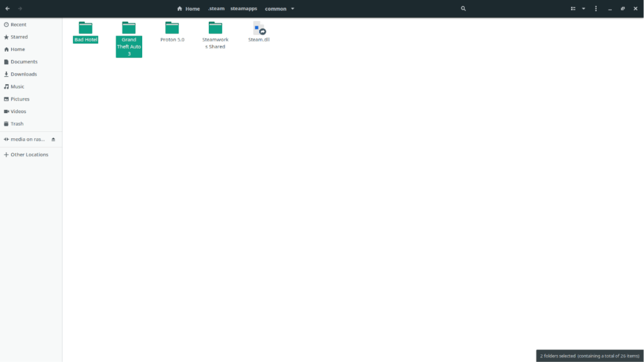
Task: Go to steamapps in the path bar
Action: (x=243, y=9)
